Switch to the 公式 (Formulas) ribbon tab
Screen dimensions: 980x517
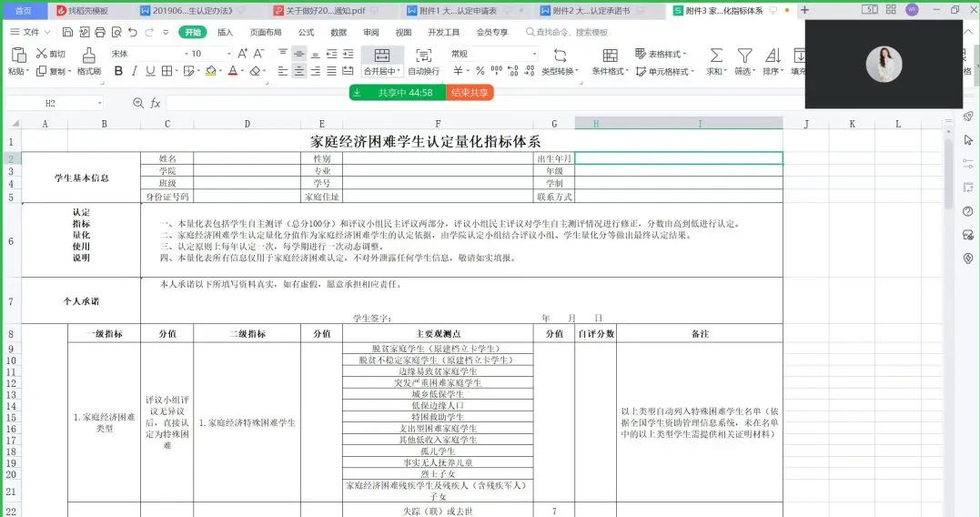click(x=306, y=32)
